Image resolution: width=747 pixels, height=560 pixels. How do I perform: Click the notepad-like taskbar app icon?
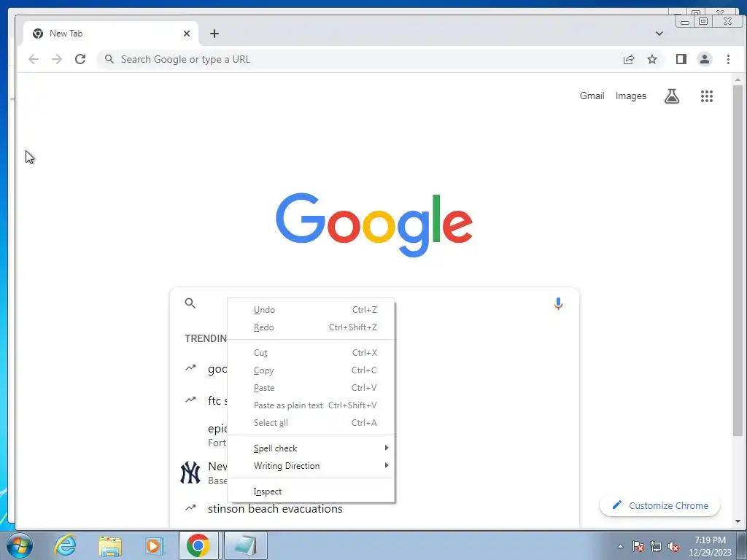pos(245,545)
